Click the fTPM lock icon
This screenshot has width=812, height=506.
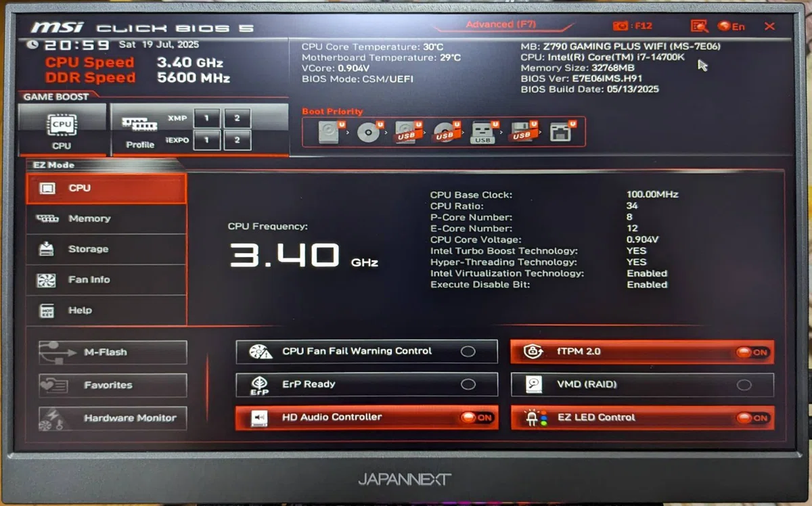[534, 352]
